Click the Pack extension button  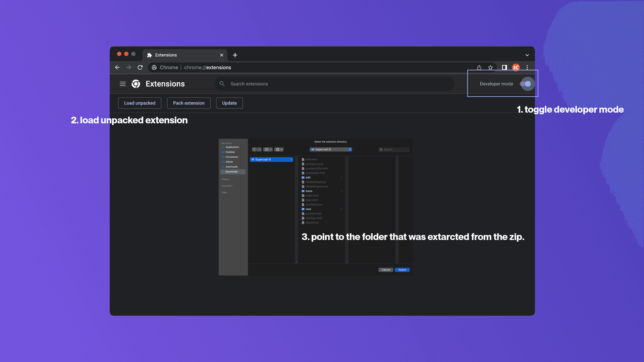tap(189, 103)
